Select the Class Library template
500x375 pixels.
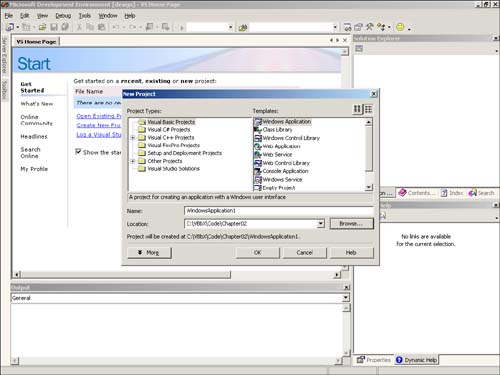pos(273,130)
